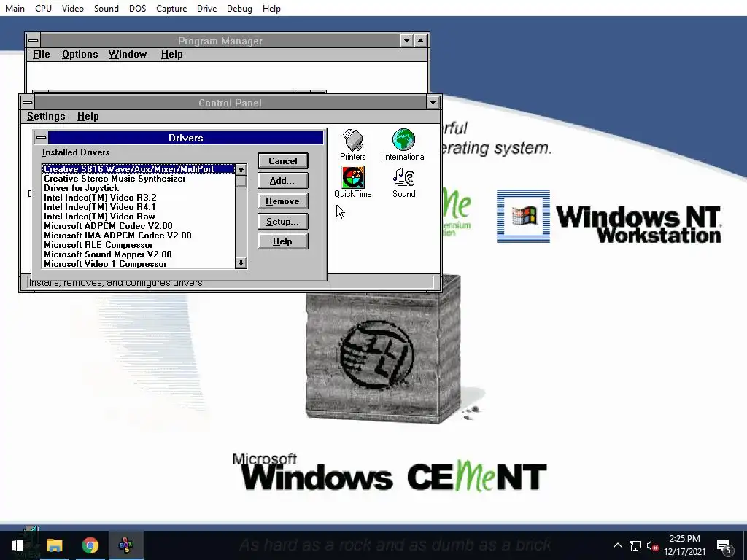Select Creative Stereo Music Synthesizer driver

139,179
